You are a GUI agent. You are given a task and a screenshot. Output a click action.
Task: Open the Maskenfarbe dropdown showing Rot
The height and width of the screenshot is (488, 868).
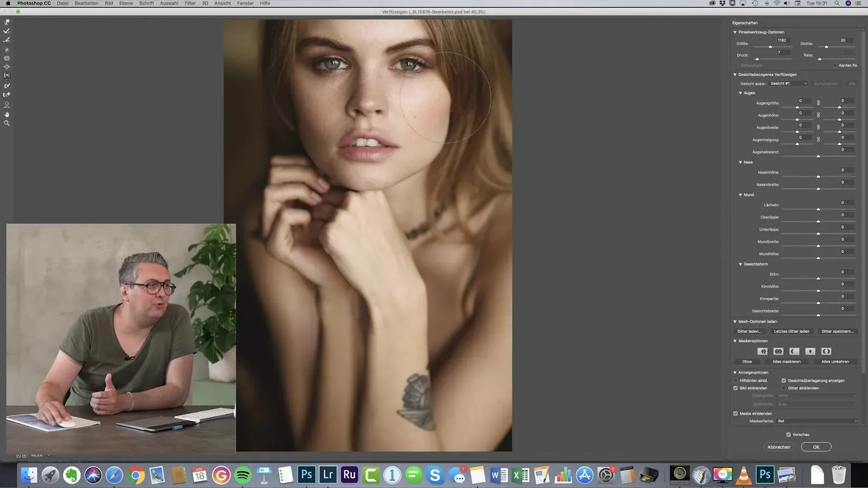816,421
